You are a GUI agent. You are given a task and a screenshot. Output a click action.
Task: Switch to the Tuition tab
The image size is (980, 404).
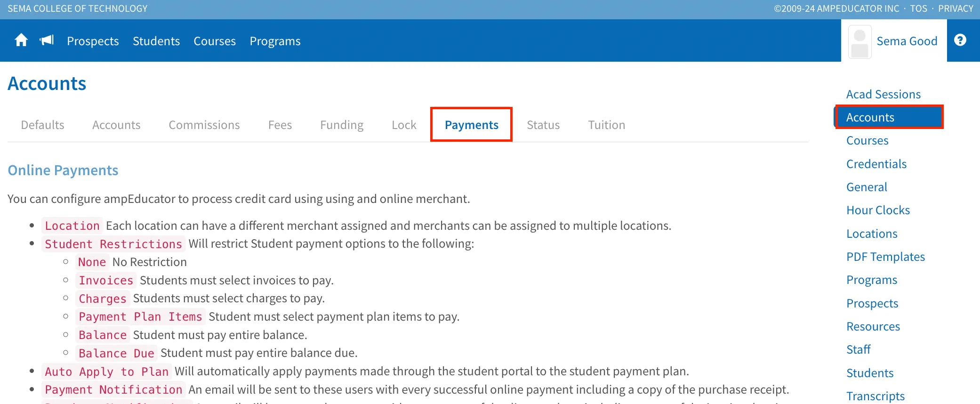pos(607,125)
